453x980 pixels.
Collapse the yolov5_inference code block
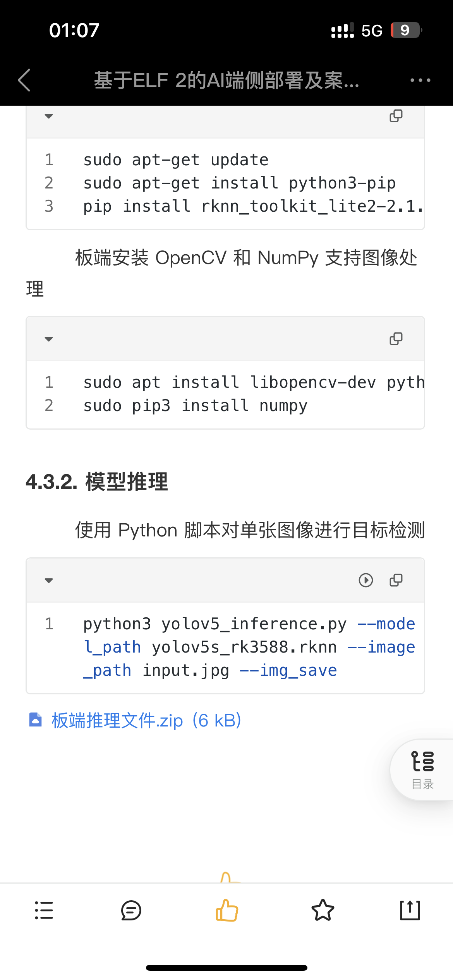pos(49,581)
